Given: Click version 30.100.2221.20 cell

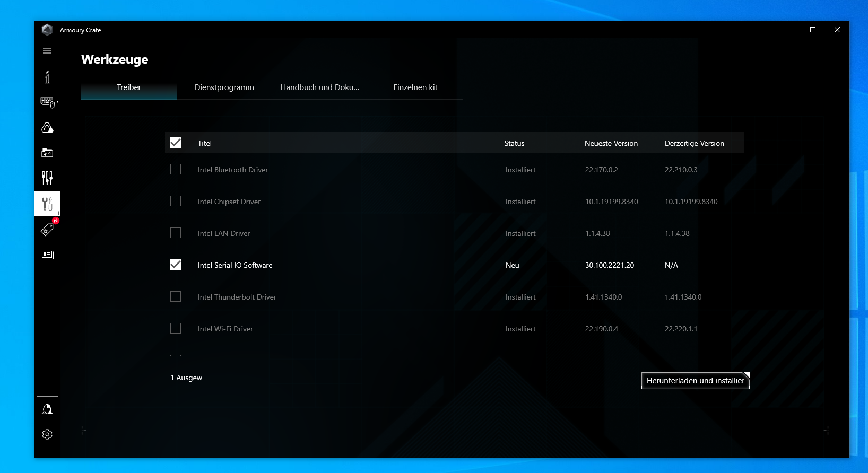Looking at the screenshot, I should [x=610, y=265].
